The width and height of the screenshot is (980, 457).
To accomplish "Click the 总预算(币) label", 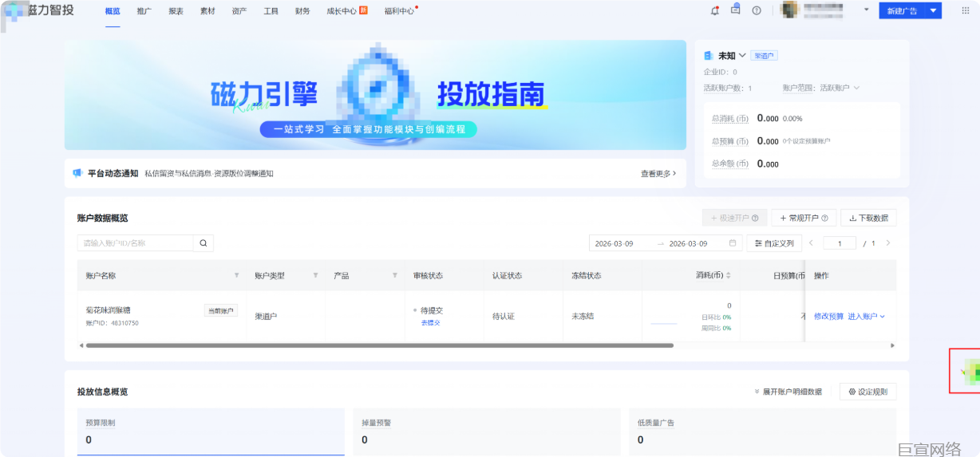I will (x=730, y=141).
